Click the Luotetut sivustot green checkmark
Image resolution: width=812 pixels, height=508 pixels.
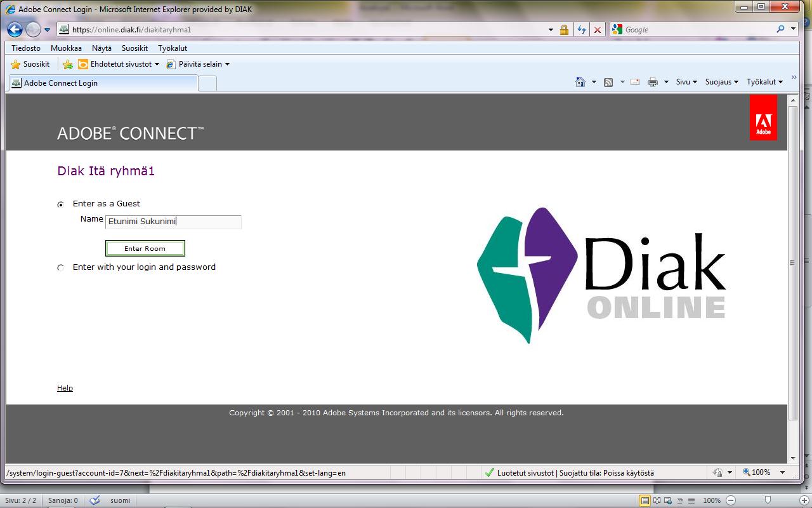click(x=489, y=473)
